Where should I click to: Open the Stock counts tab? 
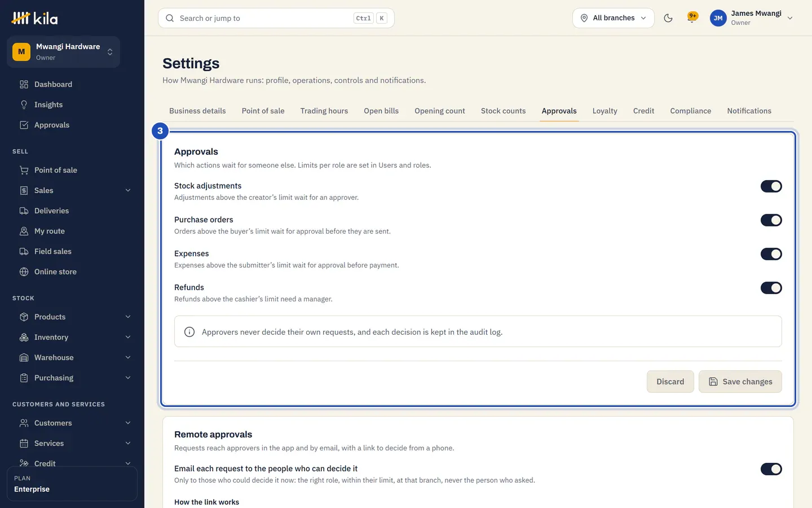coord(503,111)
